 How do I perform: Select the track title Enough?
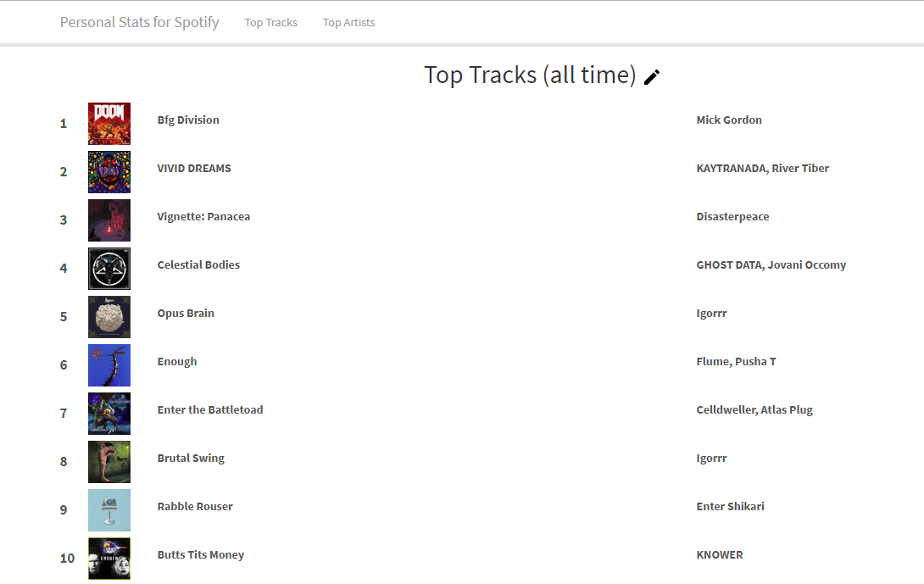(x=177, y=362)
